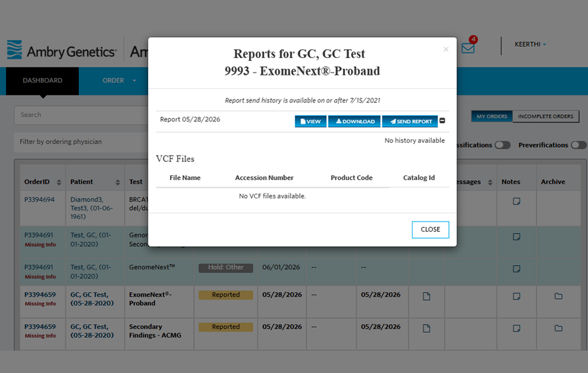Screen dimensions: 588x373
Task: Sort table by Patient column arrows
Action: click(118, 183)
